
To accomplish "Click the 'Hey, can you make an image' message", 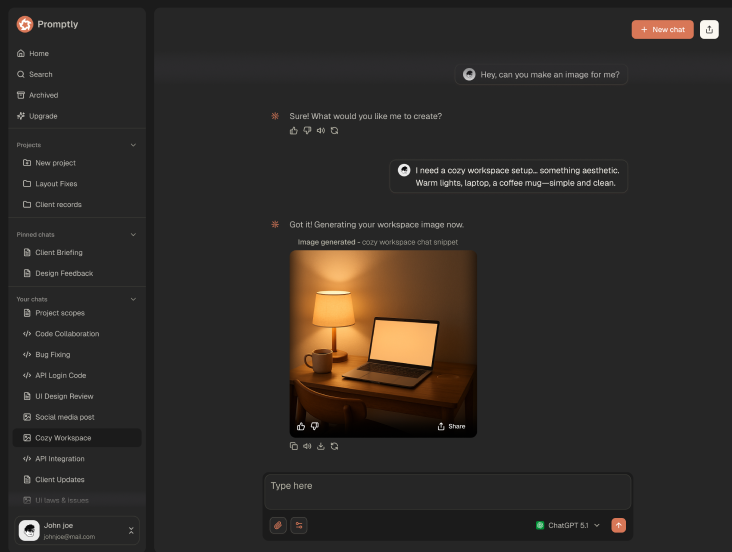I will point(541,75).
